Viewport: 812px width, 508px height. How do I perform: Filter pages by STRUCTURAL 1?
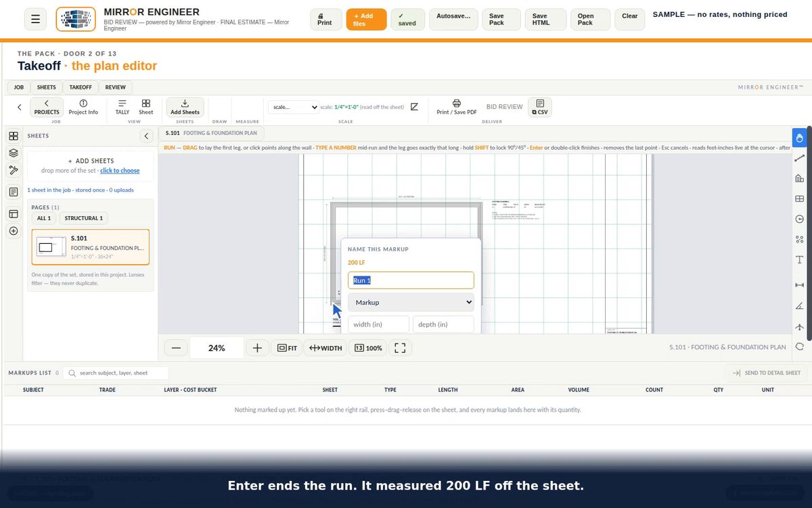tap(84, 218)
